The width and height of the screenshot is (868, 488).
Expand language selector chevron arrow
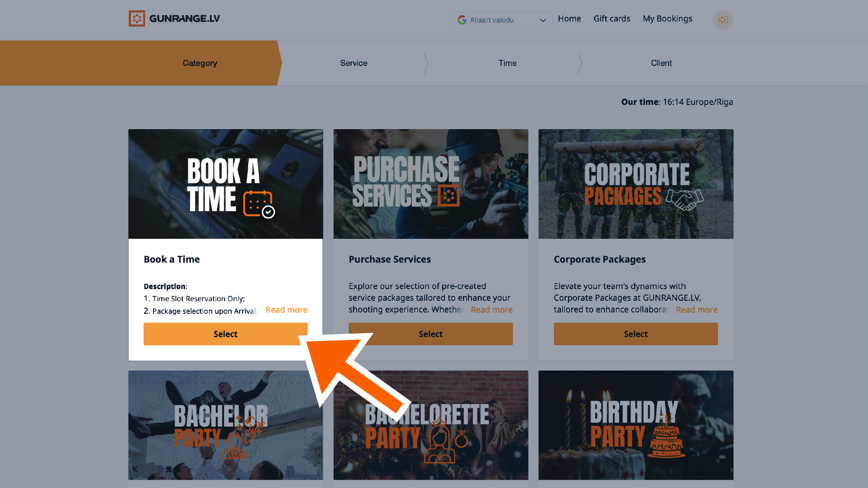pos(543,20)
